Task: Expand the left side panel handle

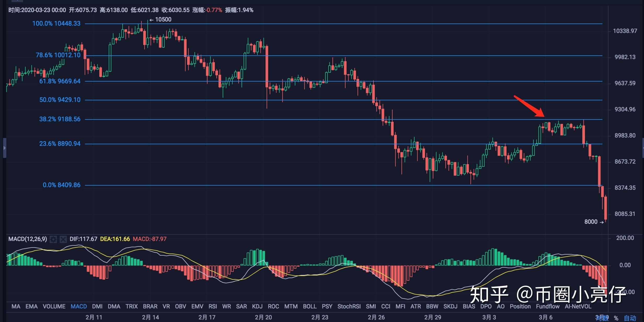Action: point(4,148)
